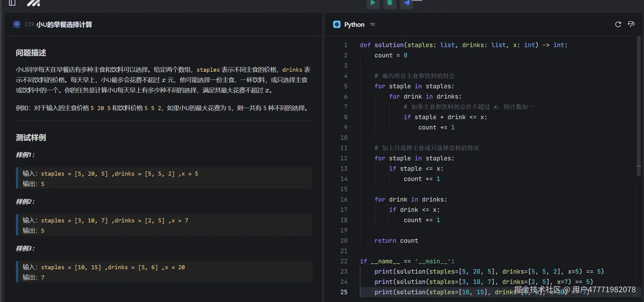This screenshot has height=302, width=644.
Task: Reset the code using the refresh icon
Action: point(618,24)
